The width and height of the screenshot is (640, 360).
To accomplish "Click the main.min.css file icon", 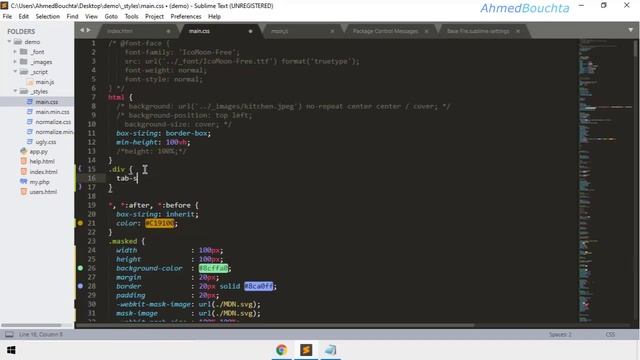I will pos(30,112).
